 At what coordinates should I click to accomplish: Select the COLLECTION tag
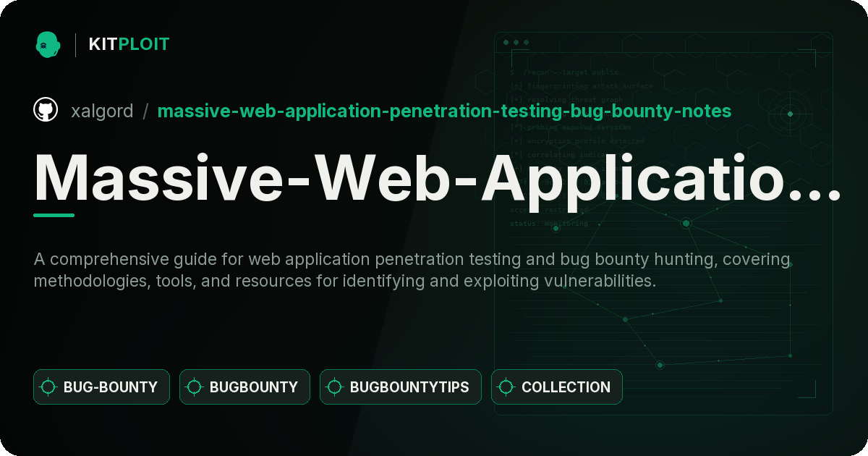tap(557, 387)
